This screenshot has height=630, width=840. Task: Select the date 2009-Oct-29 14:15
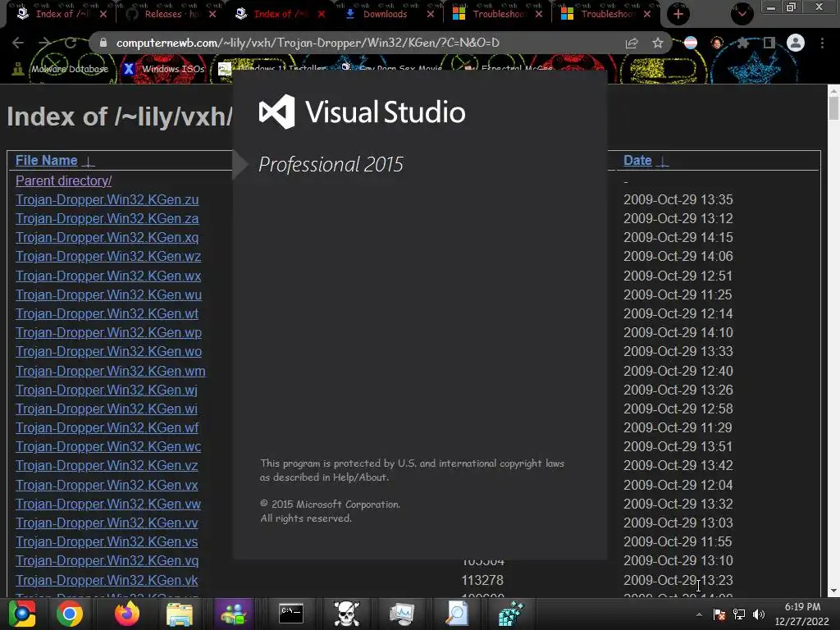(x=678, y=237)
